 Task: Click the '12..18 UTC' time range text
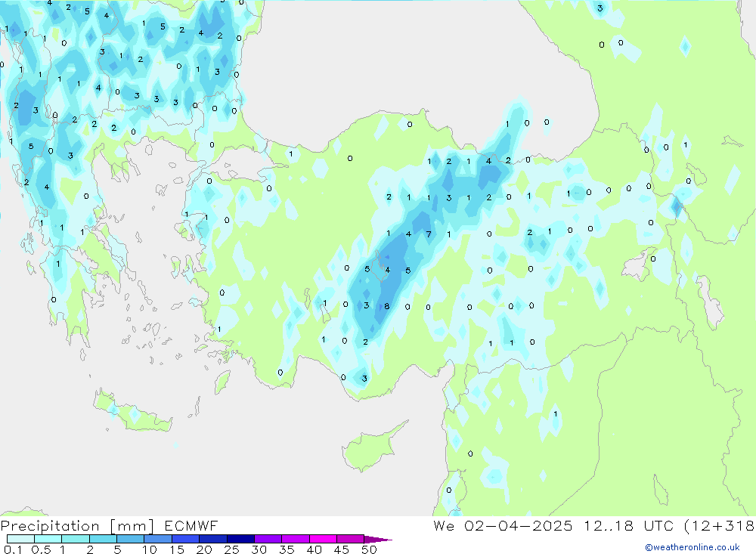pos(628,526)
